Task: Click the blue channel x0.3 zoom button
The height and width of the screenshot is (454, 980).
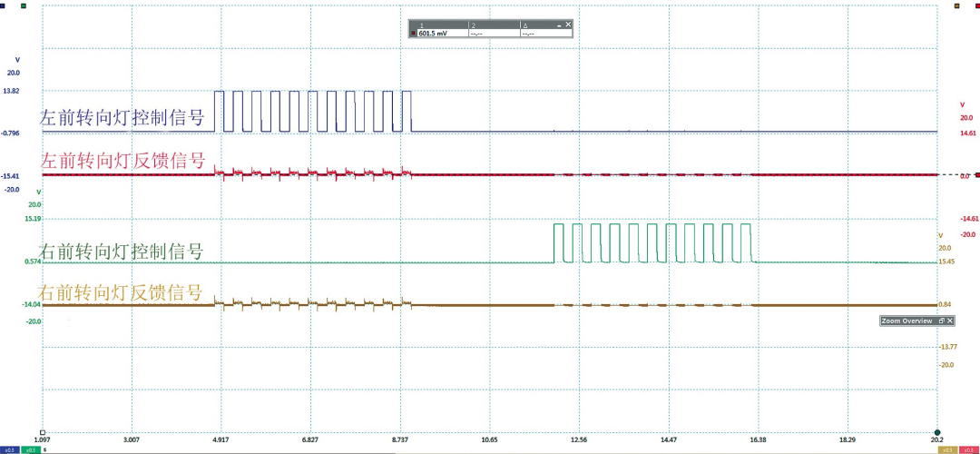Action: click(9, 449)
